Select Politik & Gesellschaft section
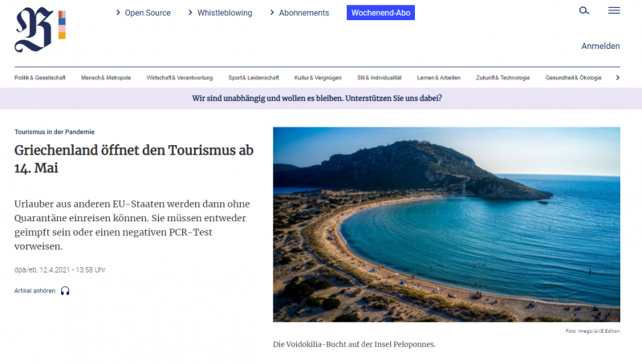The image size is (642, 364). [x=39, y=78]
